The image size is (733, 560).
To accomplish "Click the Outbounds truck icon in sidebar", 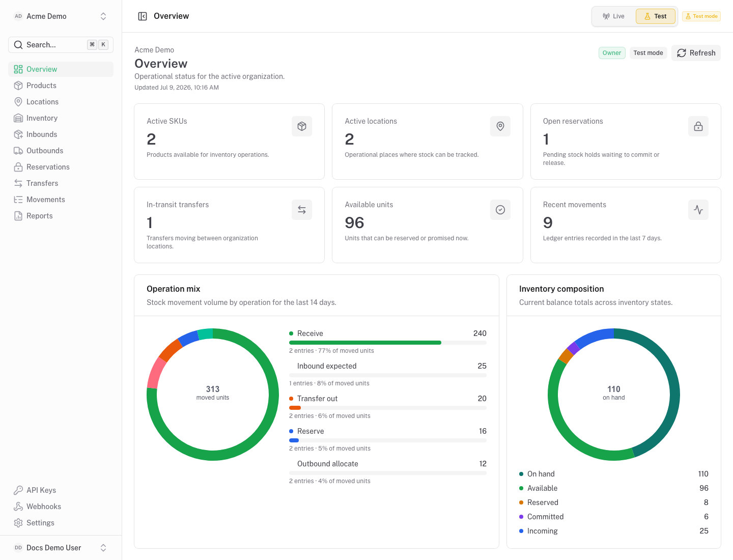I will (18, 151).
